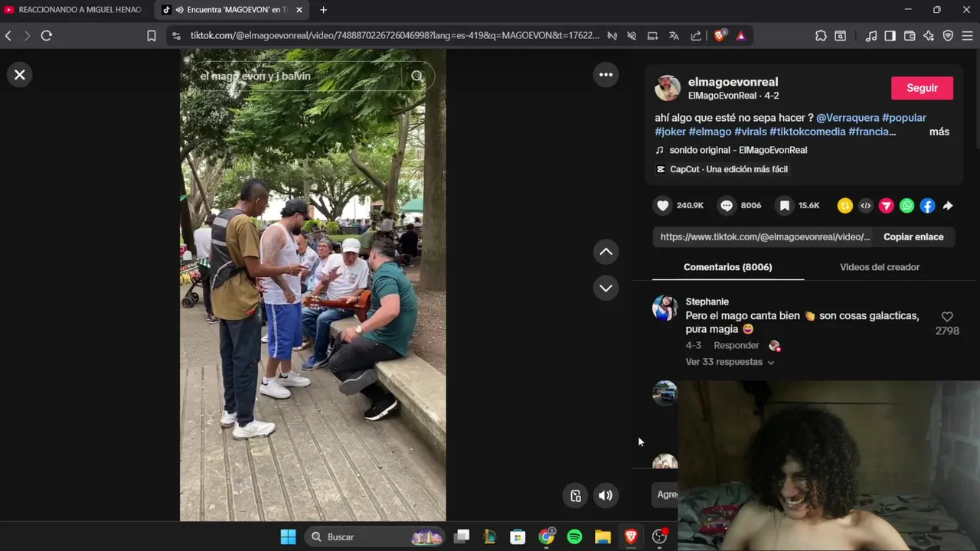Open @Verraquera mention link
This screenshot has height=551, width=980.
tap(848, 118)
